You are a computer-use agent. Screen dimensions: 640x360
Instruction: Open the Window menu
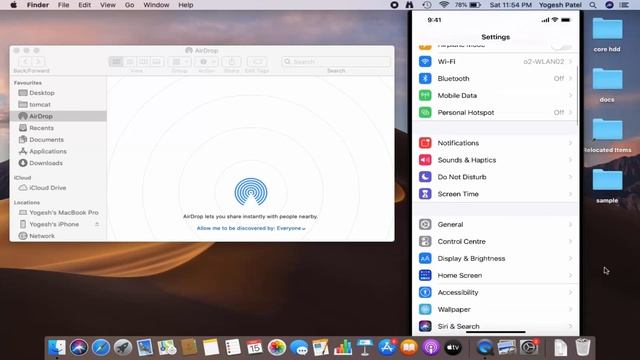(x=156, y=5)
